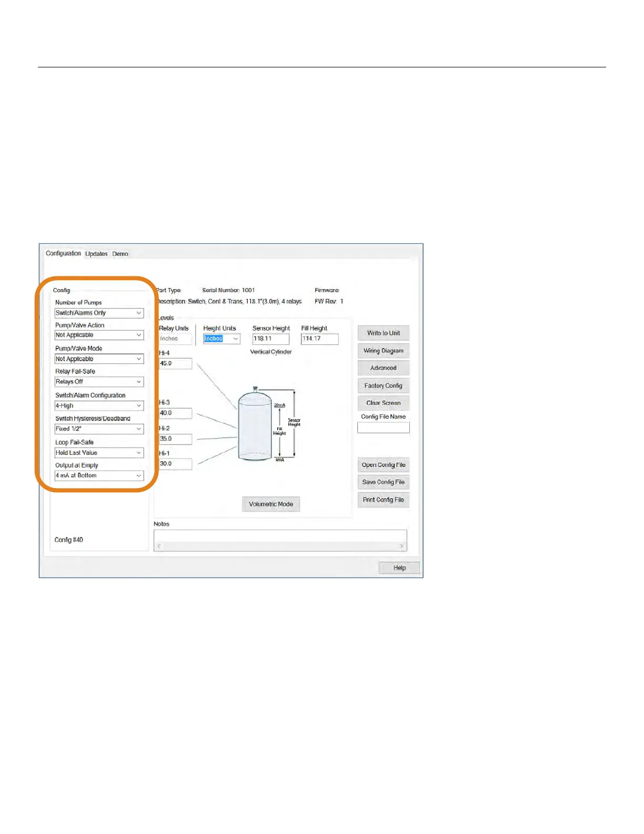This screenshot has width=644, height=834.
Task: Click the Notes scrollbar left arrow
Action: point(159,547)
